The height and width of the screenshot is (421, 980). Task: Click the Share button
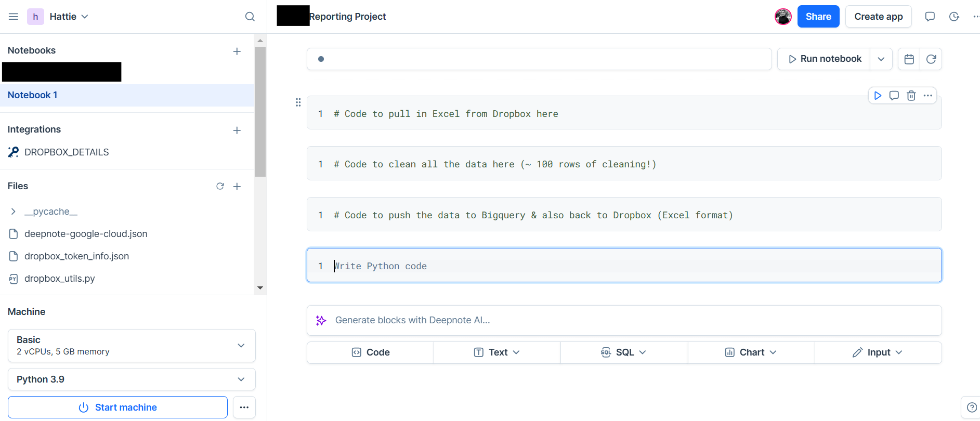(x=818, y=17)
